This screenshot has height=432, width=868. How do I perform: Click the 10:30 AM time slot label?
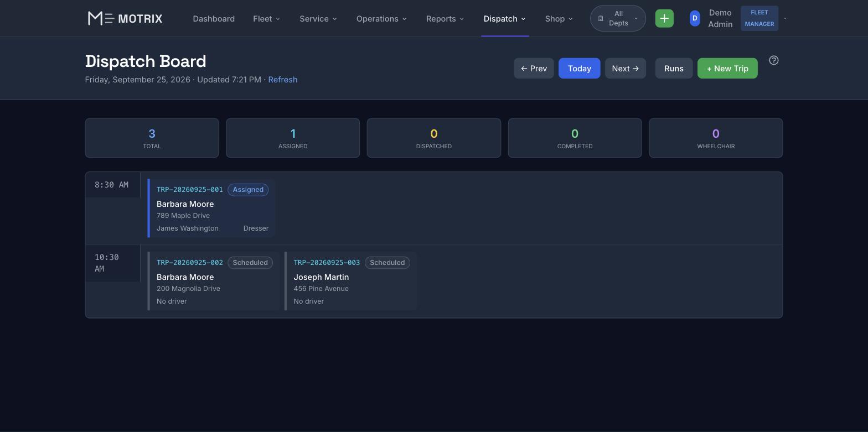coord(107,263)
